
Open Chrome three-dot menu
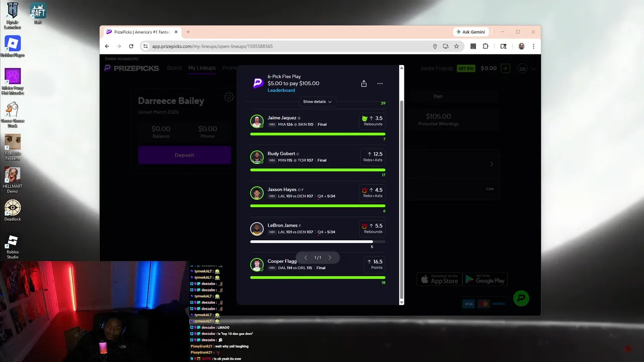point(533,46)
